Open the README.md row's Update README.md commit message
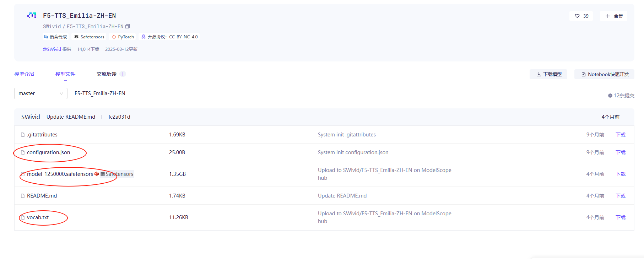This screenshot has height=259, width=644. pos(342,196)
